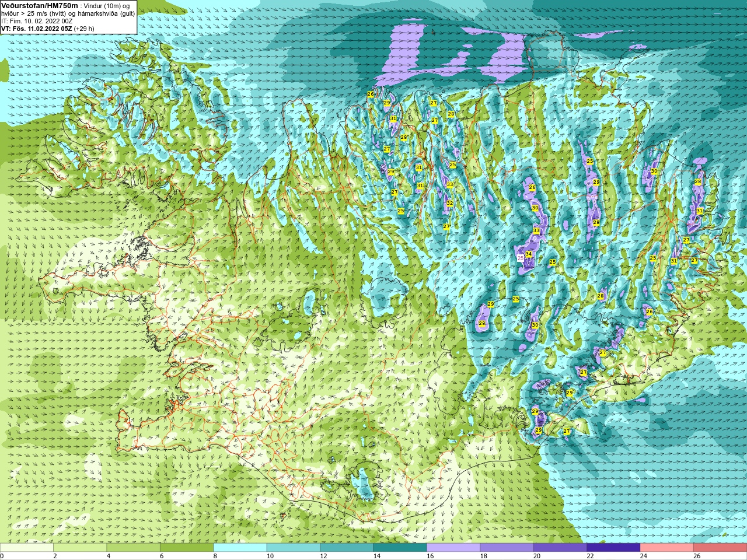This screenshot has width=747, height=560.
Task: Pick the 24–26 m/s pink legend swatch
Action: point(667,548)
